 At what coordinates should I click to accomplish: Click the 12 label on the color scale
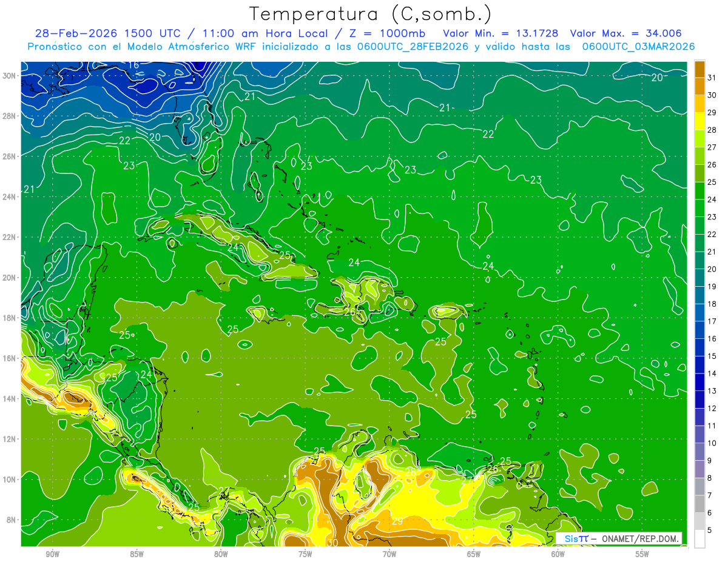pyautogui.click(x=712, y=409)
